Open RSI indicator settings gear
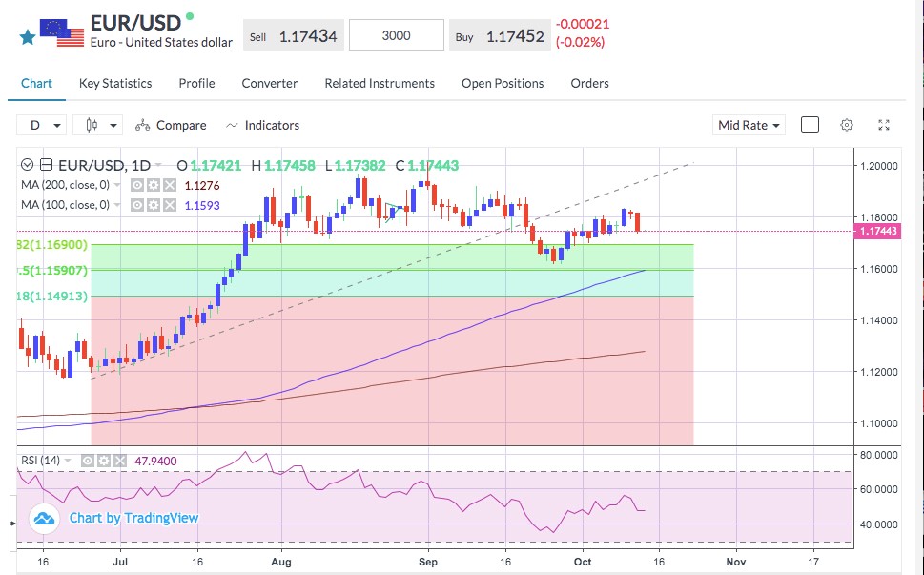 104,461
